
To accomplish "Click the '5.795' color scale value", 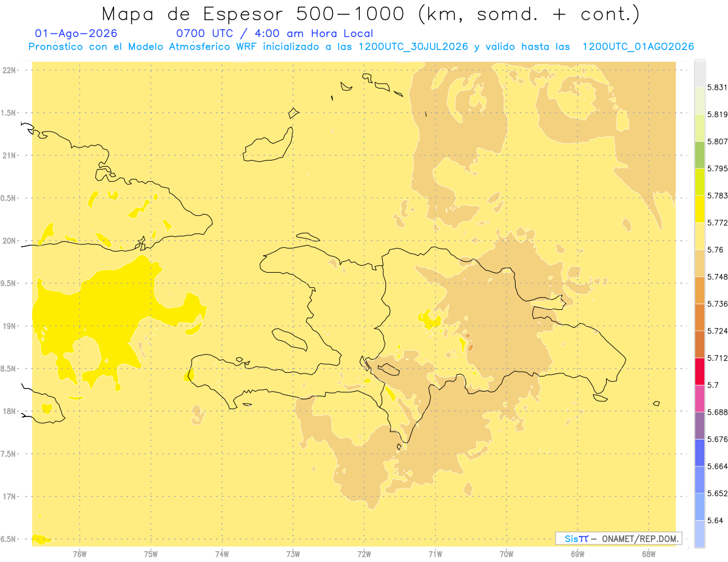I will pyautogui.click(x=717, y=169).
